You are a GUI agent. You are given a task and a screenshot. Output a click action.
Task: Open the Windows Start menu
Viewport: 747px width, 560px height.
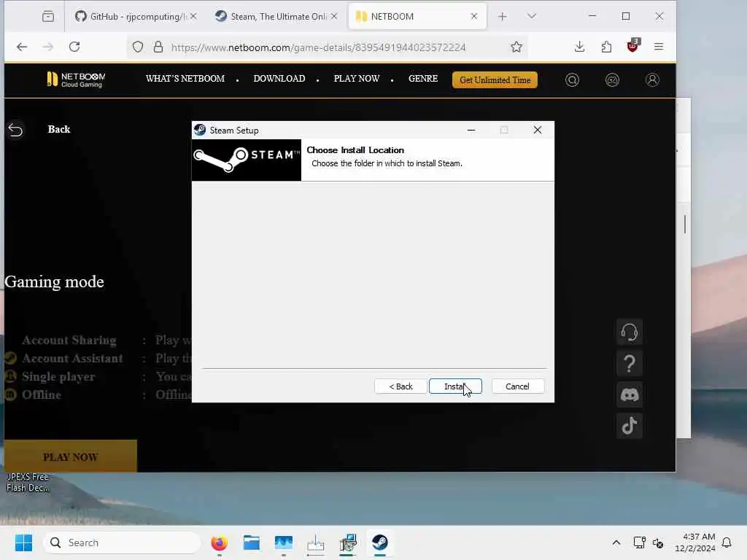click(x=23, y=542)
